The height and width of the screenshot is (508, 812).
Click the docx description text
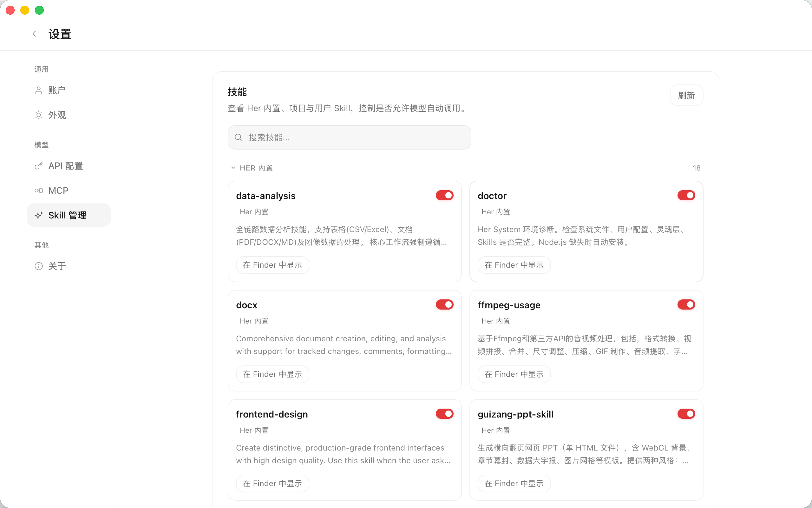tap(344, 345)
